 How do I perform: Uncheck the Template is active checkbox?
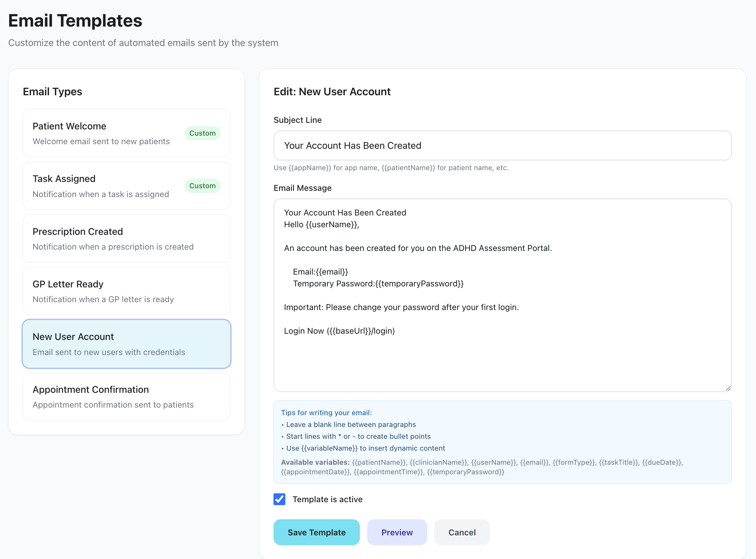point(279,499)
